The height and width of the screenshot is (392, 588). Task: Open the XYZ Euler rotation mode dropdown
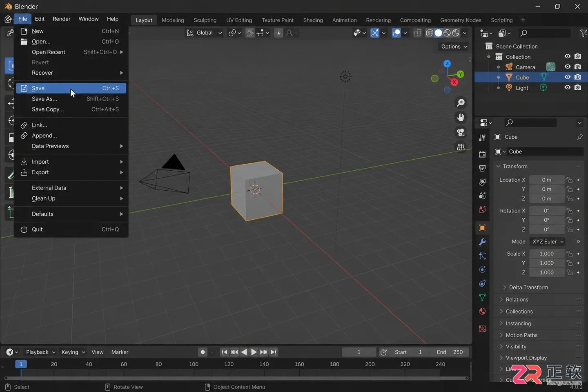[x=548, y=242]
